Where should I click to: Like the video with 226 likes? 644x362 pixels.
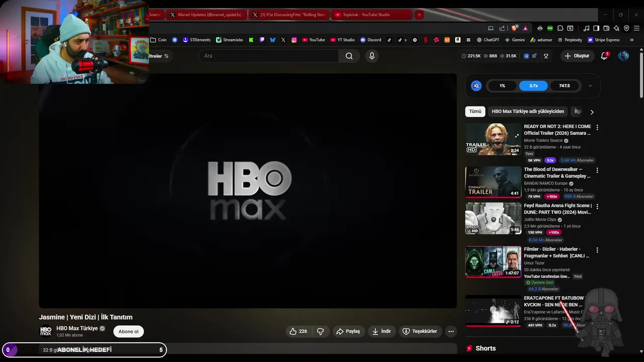click(x=298, y=331)
